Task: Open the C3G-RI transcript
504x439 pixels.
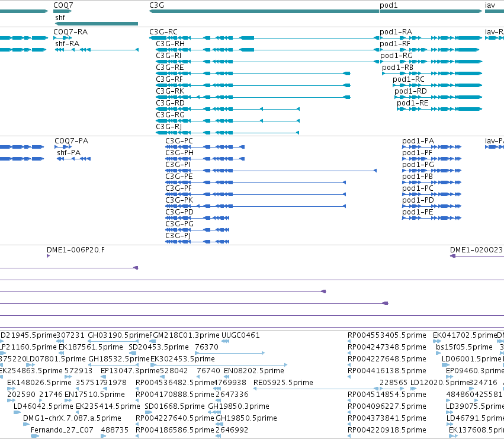Action: point(168,56)
